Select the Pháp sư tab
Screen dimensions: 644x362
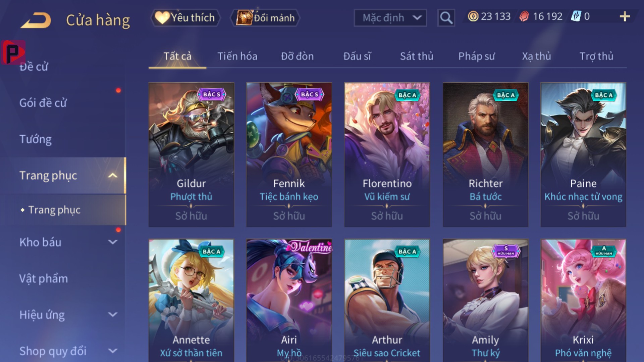[x=477, y=56]
